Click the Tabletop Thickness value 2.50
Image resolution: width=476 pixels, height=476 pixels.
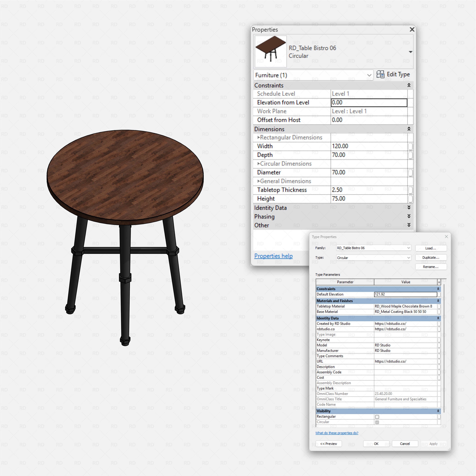pos(369,190)
